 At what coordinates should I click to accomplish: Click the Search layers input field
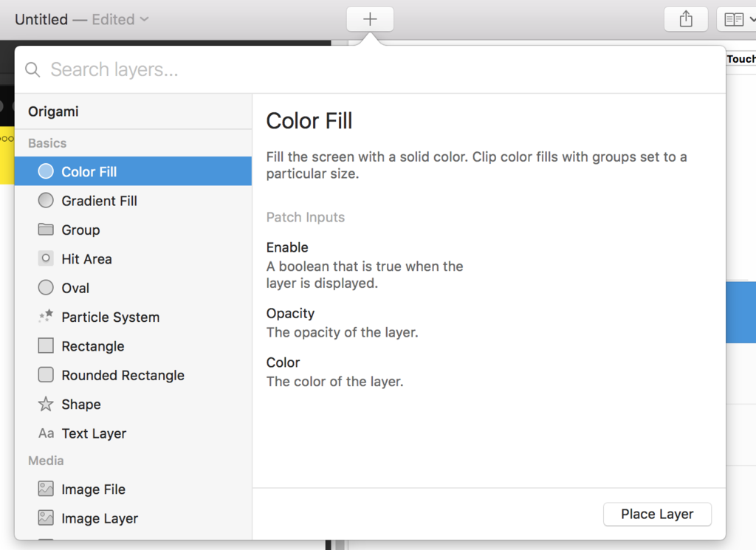(x=369, y=69)
